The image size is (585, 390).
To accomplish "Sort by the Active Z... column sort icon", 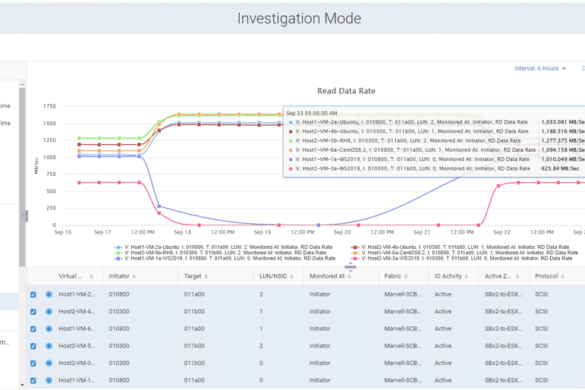I will (517, 277).
